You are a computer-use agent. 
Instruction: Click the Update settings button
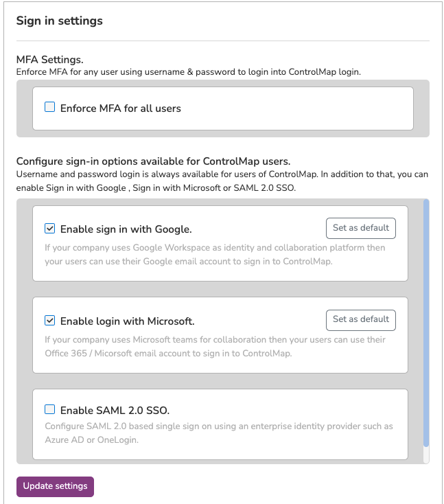pyautogui.click(x=56, y=486)
